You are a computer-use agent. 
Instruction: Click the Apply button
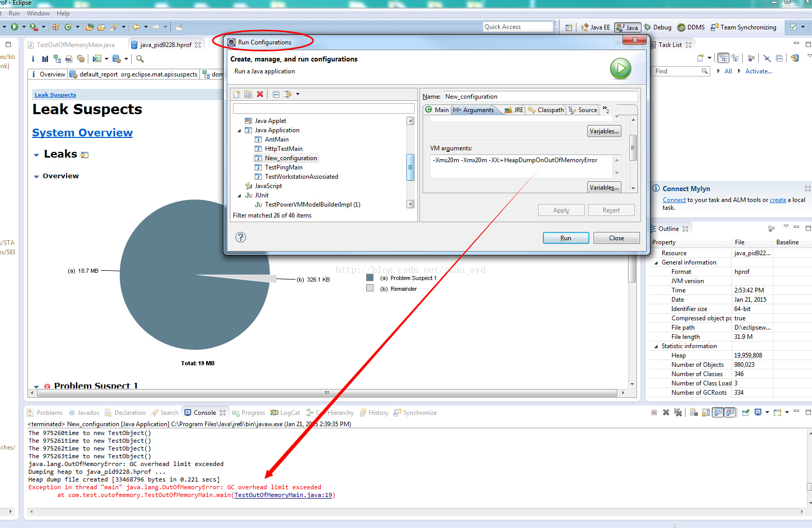click(561, 210)
